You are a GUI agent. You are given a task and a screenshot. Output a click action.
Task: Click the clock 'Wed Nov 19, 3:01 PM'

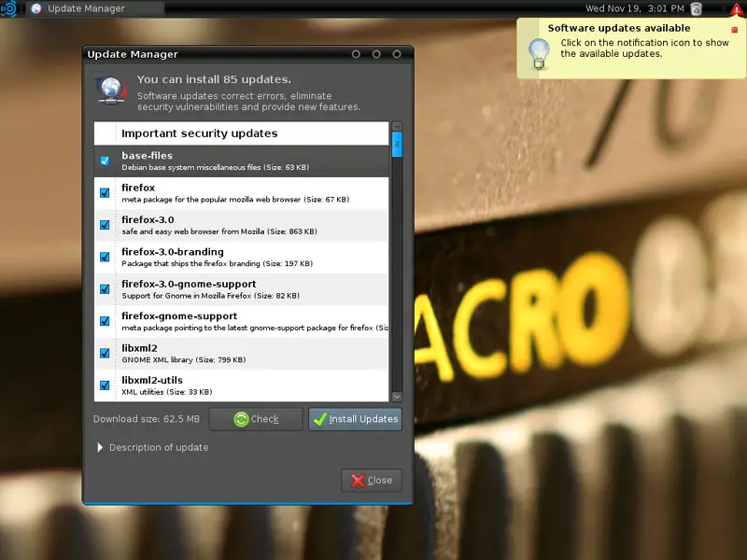pyautogui.click(x=635, y=8)
